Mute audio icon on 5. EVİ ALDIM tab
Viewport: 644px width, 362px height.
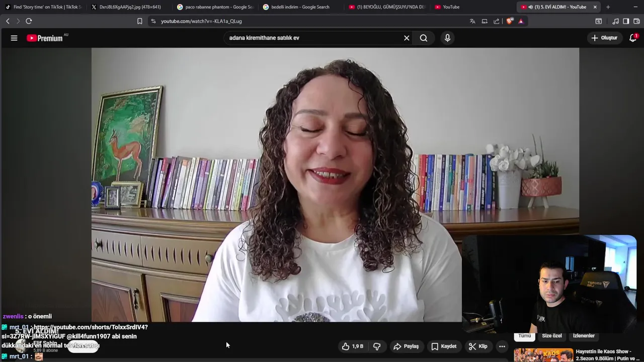[x=530, y=7]
